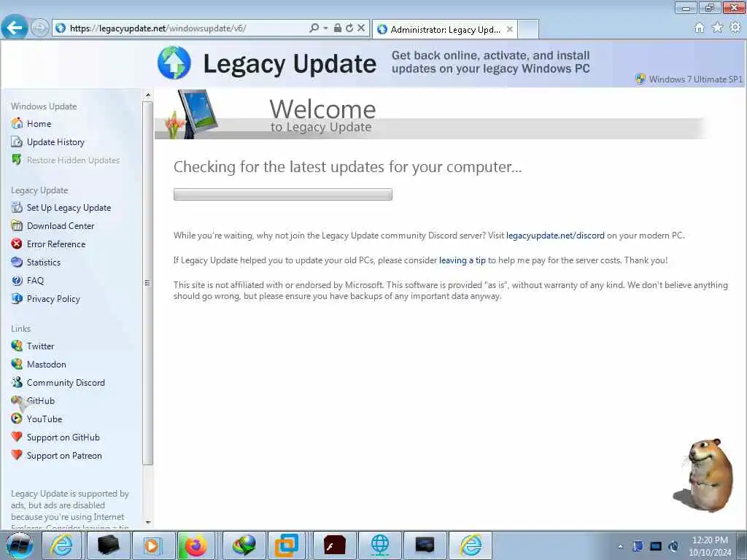Click the Update History document icon

[x=17, y=141]
